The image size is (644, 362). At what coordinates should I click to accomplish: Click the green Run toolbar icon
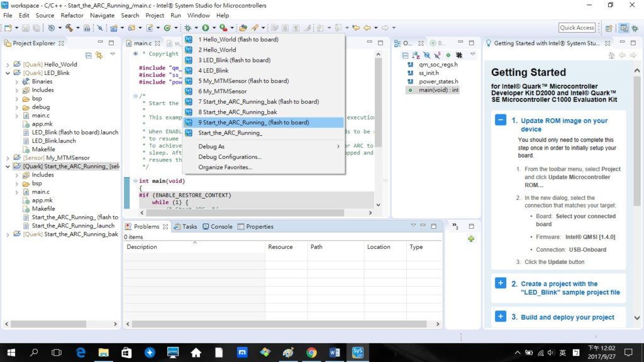[206, 28]
